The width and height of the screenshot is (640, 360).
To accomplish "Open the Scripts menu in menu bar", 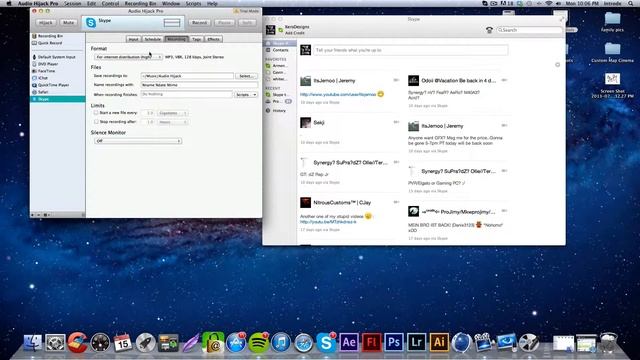I will pyautogui.click(x=193, y=3).
